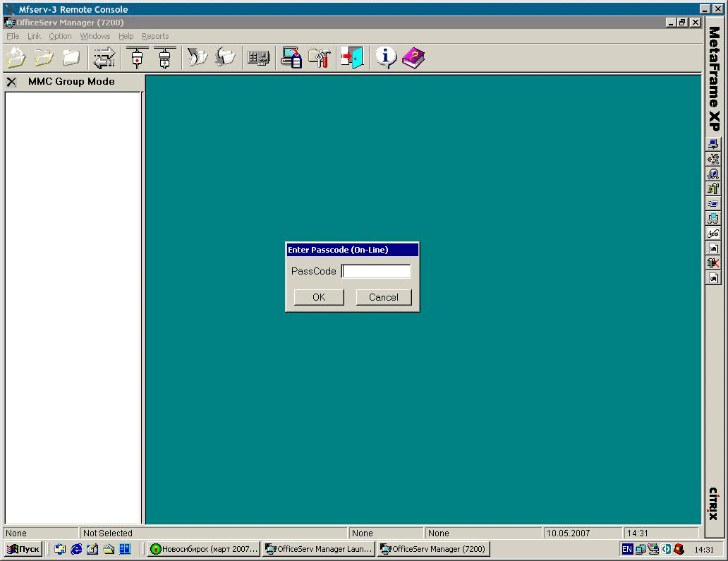Click the circuit board toolbar icon
The image size is (728, 561).
click(259, 58)
